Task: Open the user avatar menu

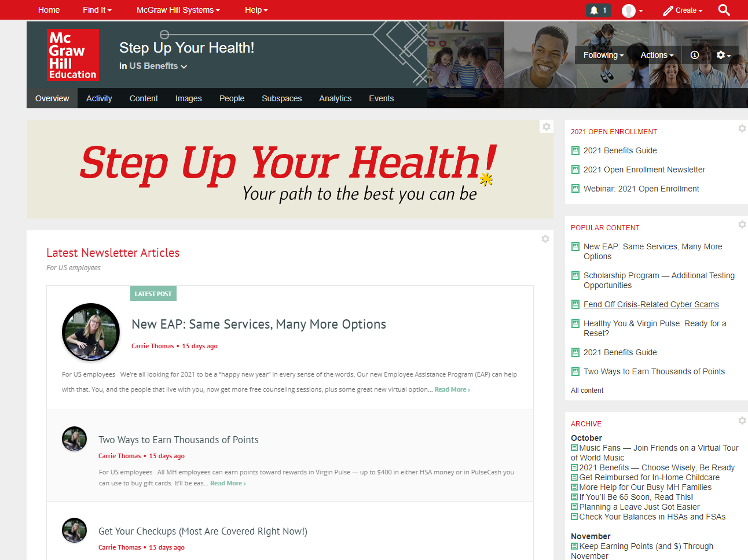Action: coord(632,10)
